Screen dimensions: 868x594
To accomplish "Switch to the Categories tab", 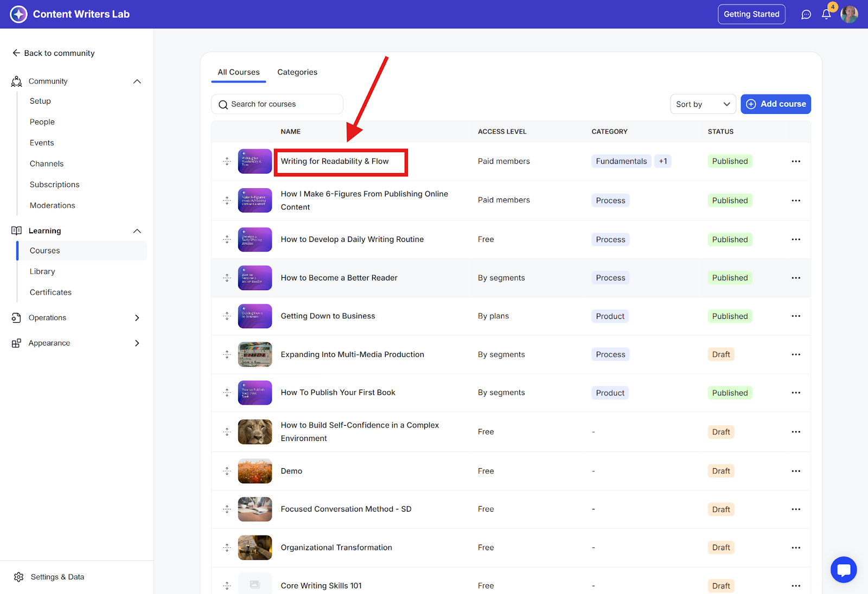I will point(297,72).
